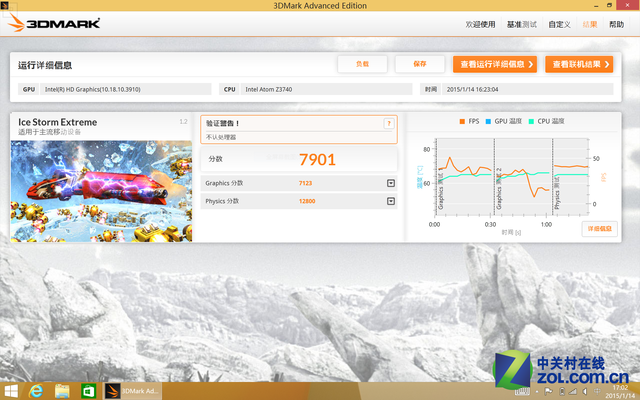This screenshot has width=640, height=400.
Task: Click the volume speaker tray icon
Action: (x=584, y=391)
